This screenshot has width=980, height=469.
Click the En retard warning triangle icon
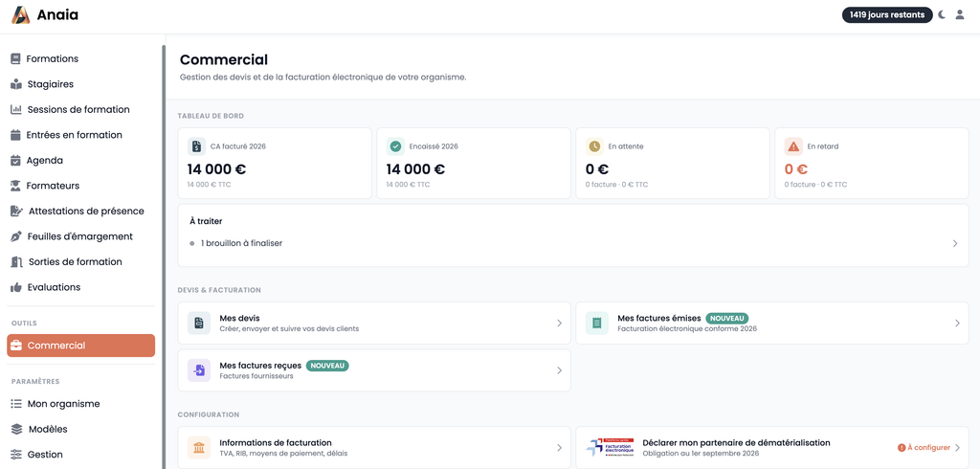pyautogui.click(x=793, y=146)
